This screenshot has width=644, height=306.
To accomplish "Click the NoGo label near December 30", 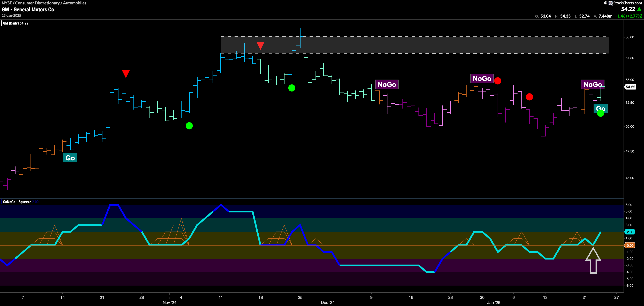I will click(x=482, y=78).
